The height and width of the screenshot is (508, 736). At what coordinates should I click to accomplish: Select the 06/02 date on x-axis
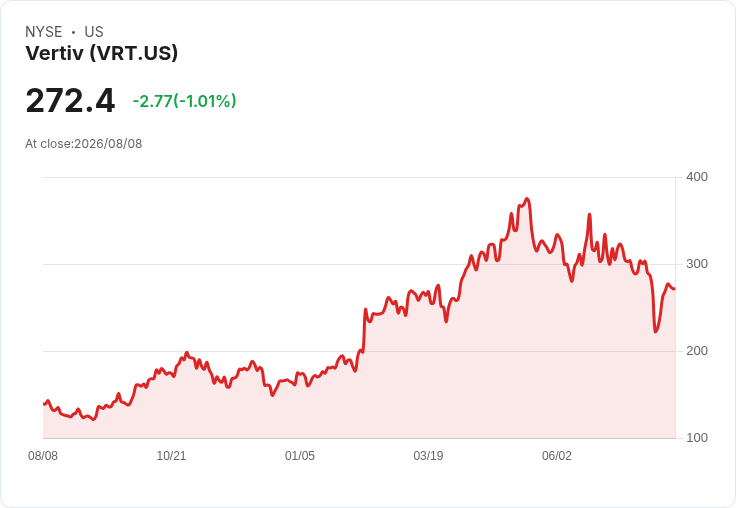pyautogui.click(x=557, y=456)
